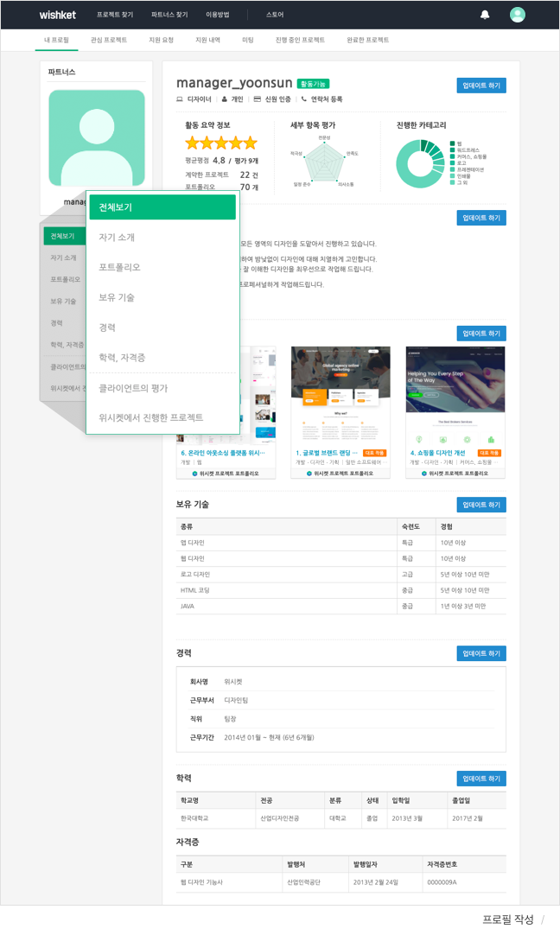Screen dimensions: 560x935
Task: Click the phone icon for contact registration
Action: tap(304, 99)
